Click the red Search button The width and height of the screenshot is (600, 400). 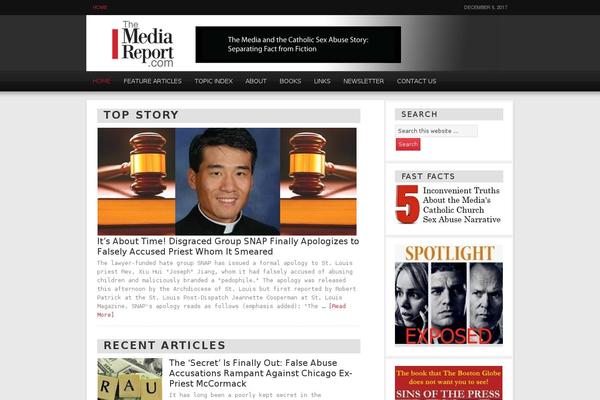click(x=408, y=144)
